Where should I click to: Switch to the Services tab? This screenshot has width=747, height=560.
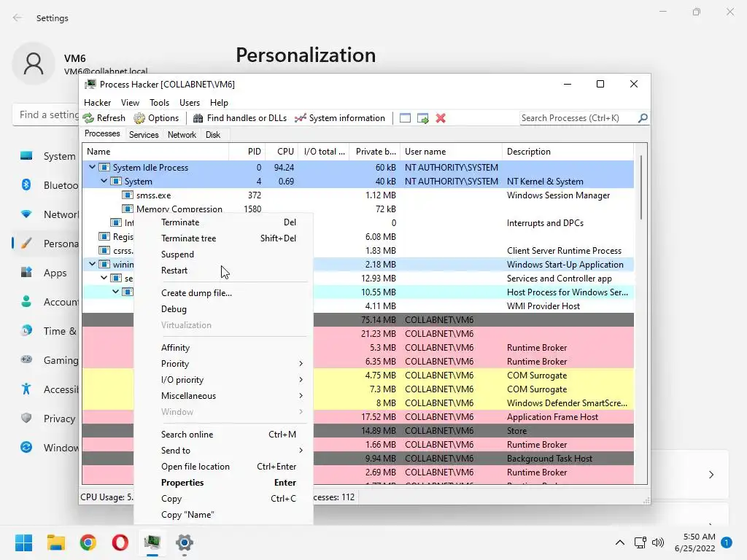click(144, 135)
